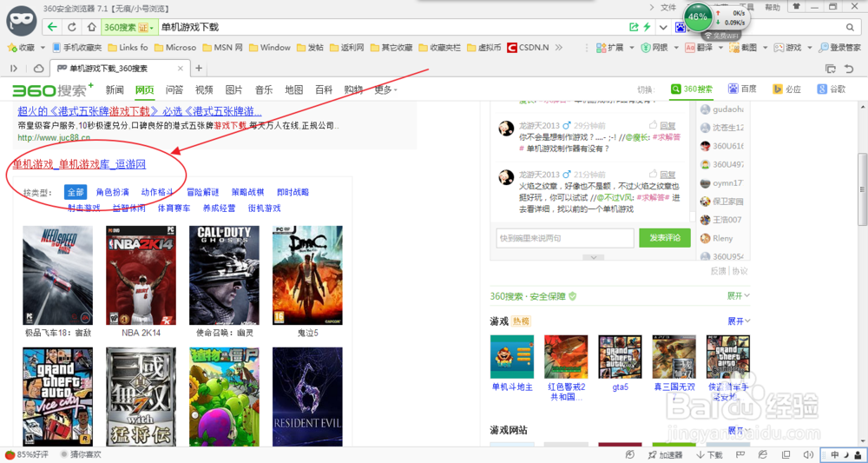Expand the address bar history chevron

(x=663, y=27)
